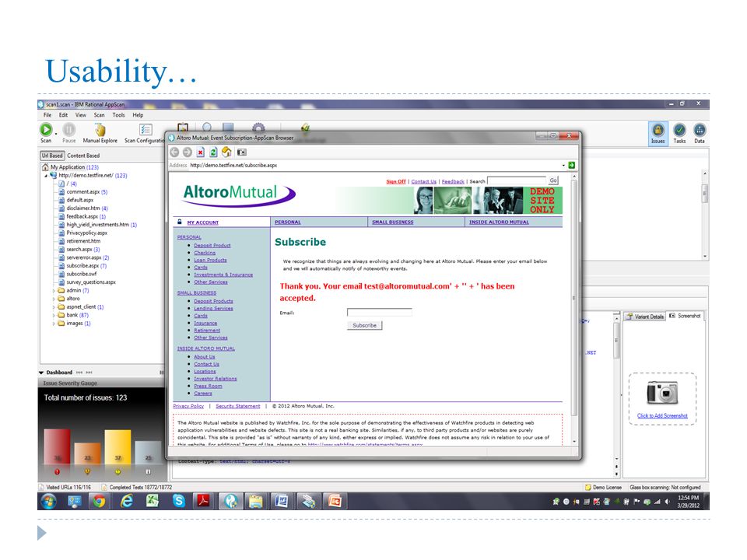The width and height of the screenshot is (747, 560).
Task: Click the Subscribe button on the page
Action: [x=364, y=325]
